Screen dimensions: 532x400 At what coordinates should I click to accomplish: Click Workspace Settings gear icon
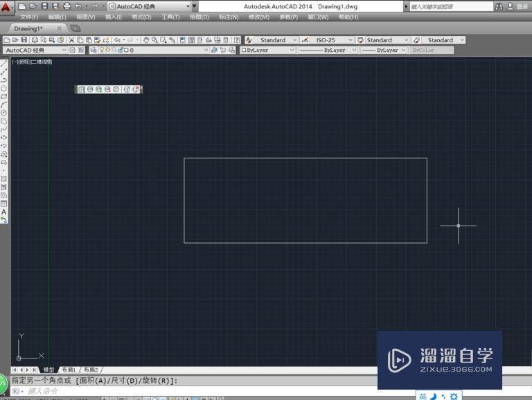point(72,50)
